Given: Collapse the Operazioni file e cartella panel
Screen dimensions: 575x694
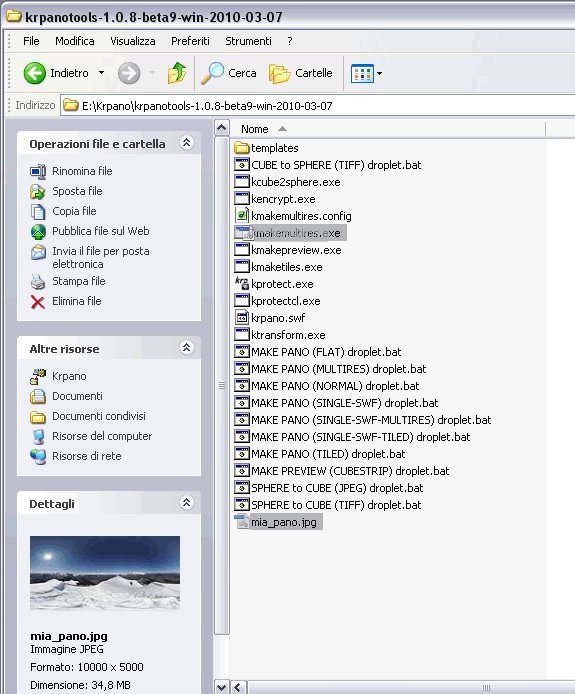Looking at the screenshot, I should tap(186, 143).
